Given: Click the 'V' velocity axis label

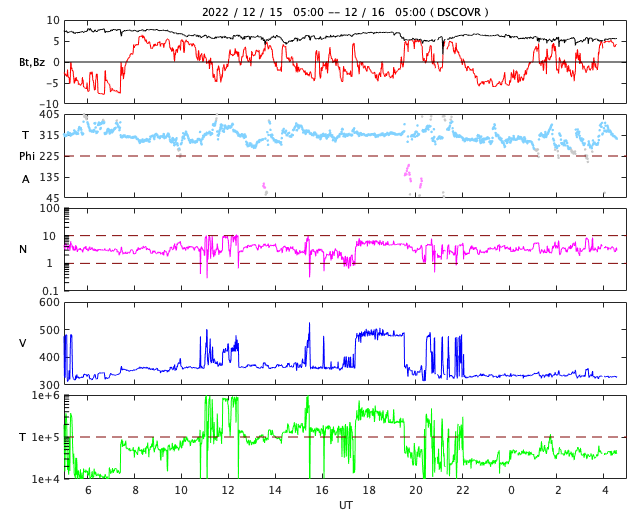Looking at the screenshot, I should point(23,343).
